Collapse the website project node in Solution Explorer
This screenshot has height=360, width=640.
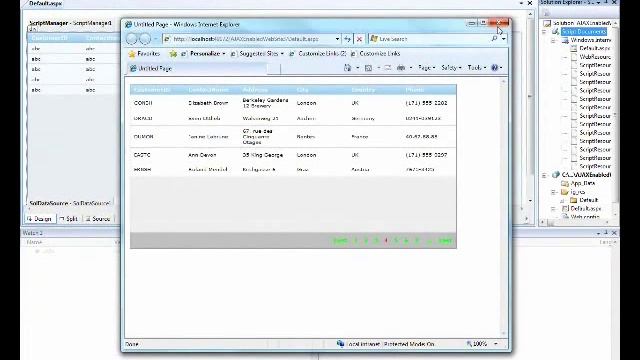pyautogui.click(x=544, y=175)
